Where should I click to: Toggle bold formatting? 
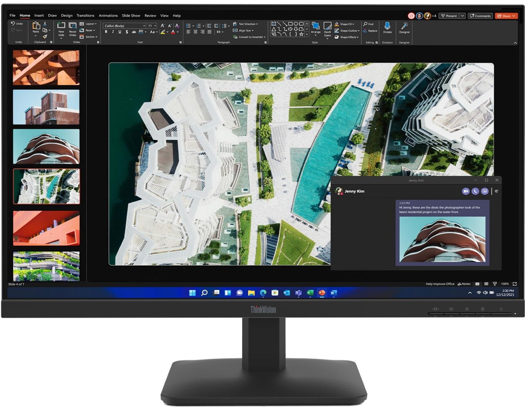[106, 32]
